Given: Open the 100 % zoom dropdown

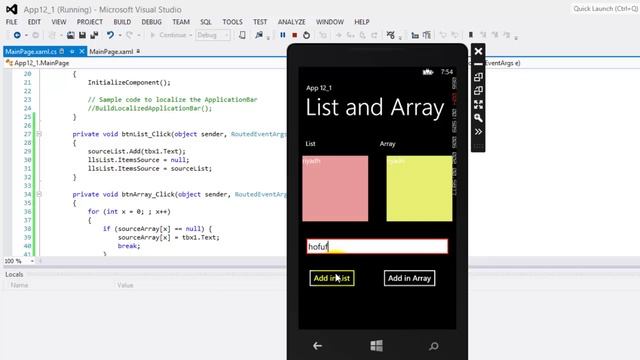Looking at the screenshot, I should pyautogui.click(x=32, y=261).
